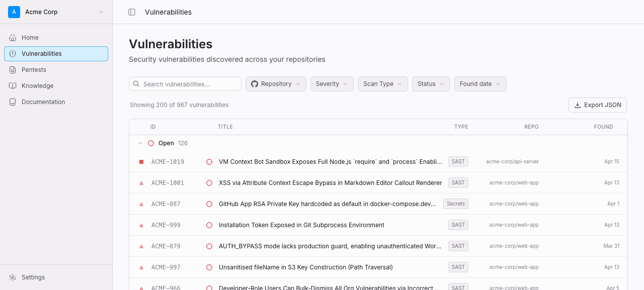Click the Knowledge book icon in sidebar
This screenshot has height=290, width=644.
[x=13, y=86]
